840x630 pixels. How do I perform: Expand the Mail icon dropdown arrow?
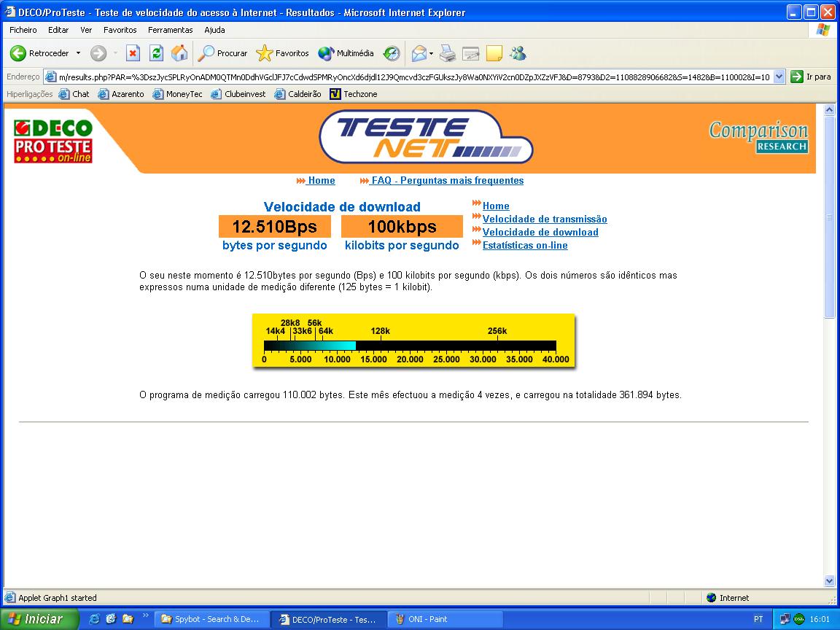(x=431, y=53)
